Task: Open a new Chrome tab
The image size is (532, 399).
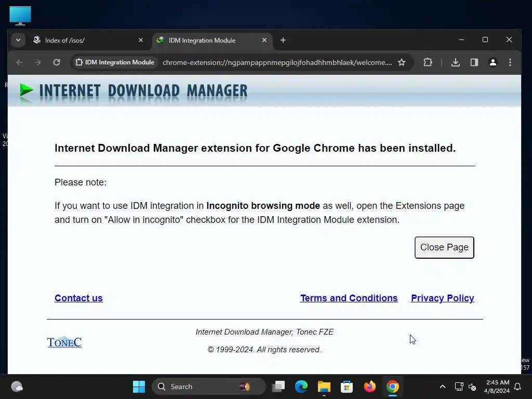Action: pyautogui.click(x=283, y=40)
